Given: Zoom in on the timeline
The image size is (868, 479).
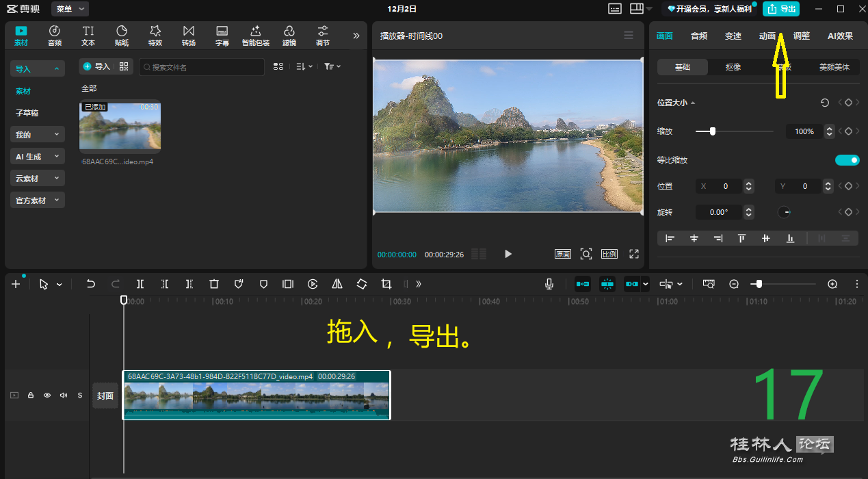Looking at the screenshot, I should 832,284.
